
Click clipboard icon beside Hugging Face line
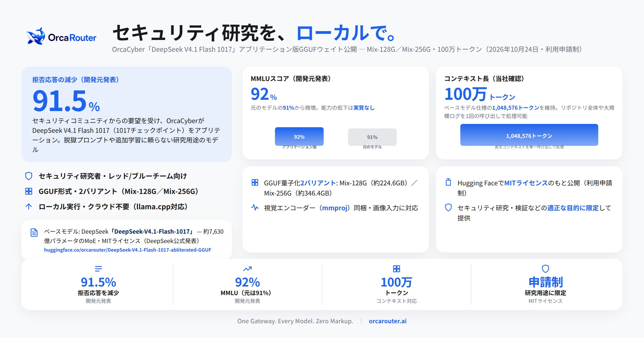click(448, 182)
